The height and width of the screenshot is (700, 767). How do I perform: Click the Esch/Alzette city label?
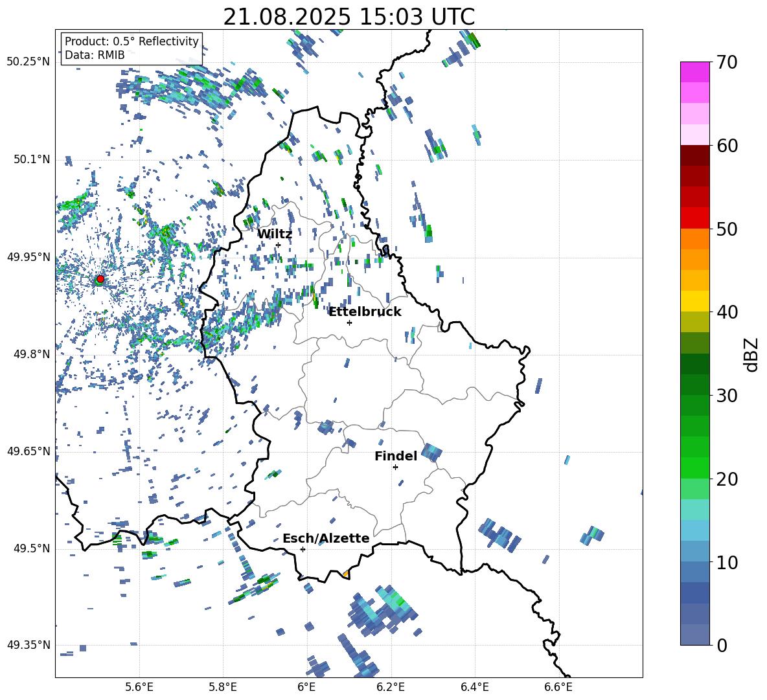[326, 538]
